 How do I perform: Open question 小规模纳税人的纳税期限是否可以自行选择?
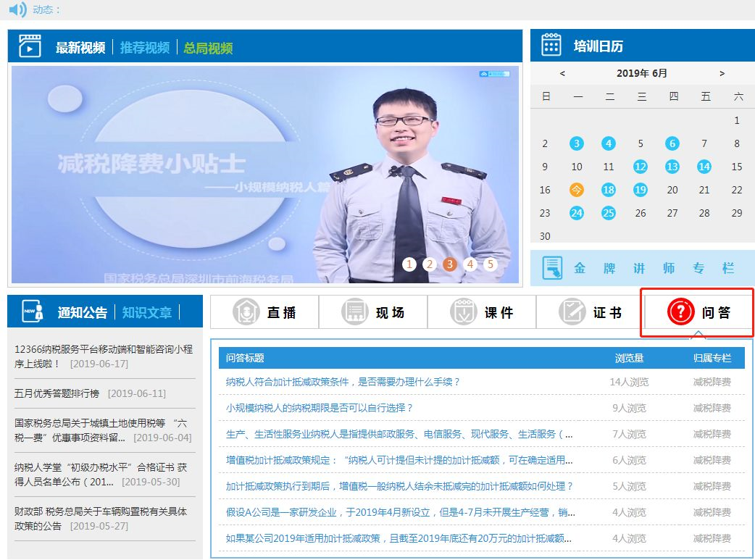tap(320, 408)
